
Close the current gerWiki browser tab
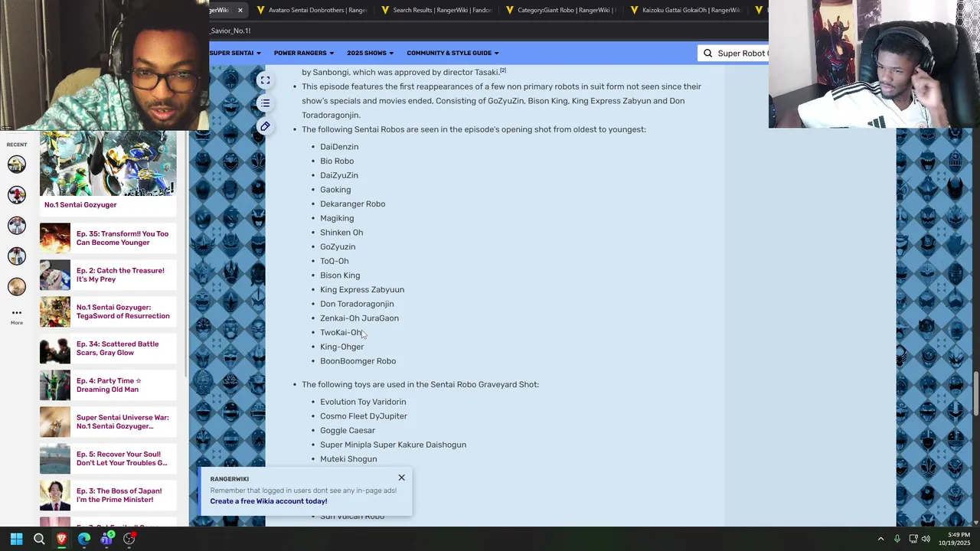240,10
